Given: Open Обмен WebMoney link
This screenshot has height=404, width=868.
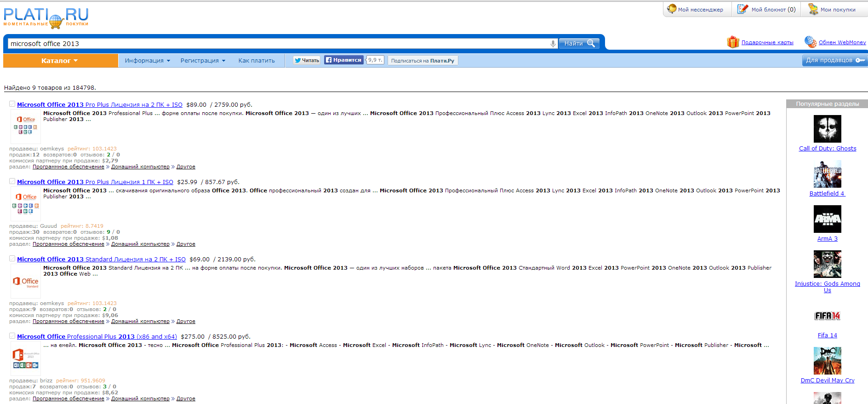Looking at the screenshot, I should click(842, 42).
